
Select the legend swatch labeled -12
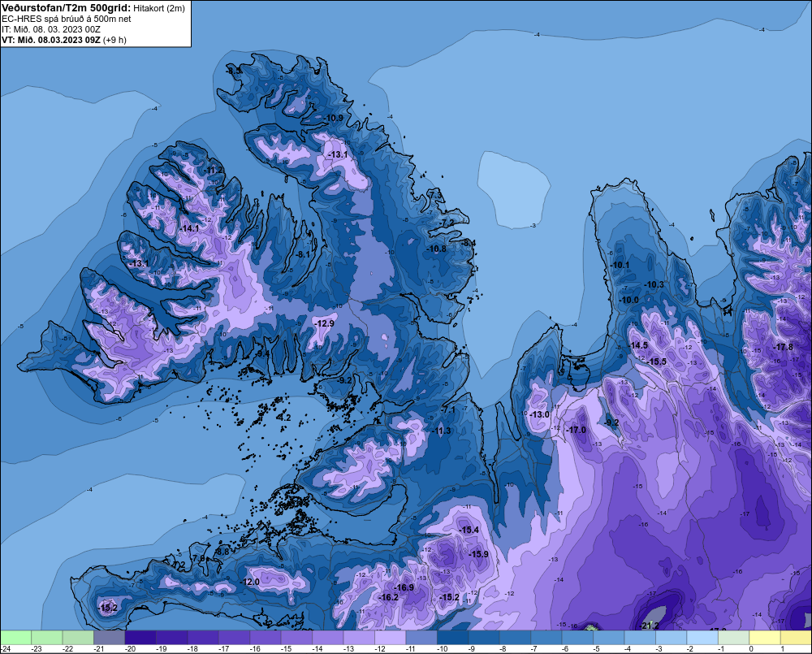coord(391,637)
